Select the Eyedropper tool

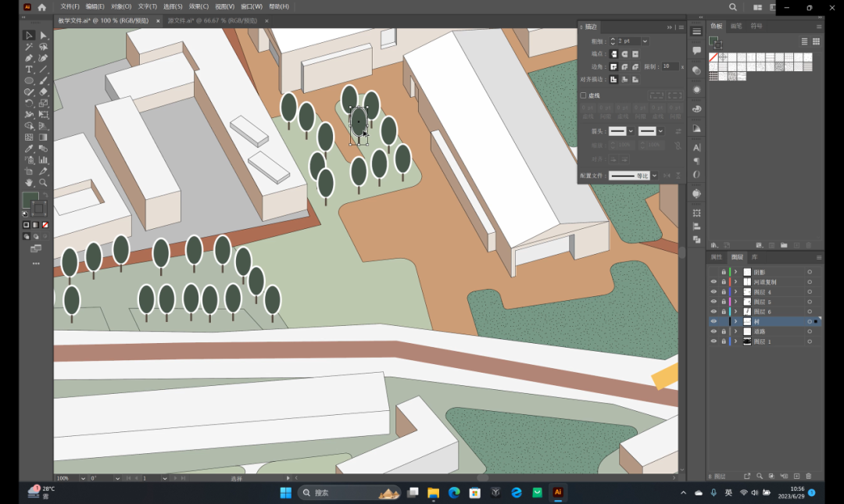(29, 148)
